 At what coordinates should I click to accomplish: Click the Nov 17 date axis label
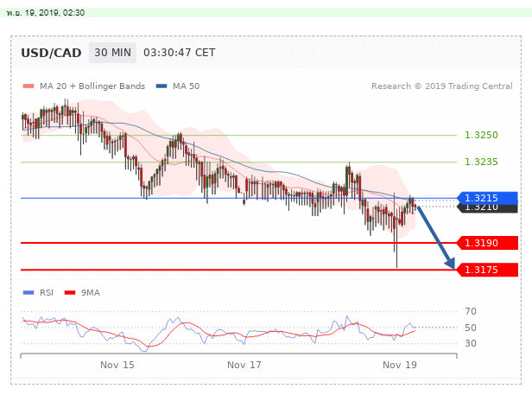tap(244, 365)
